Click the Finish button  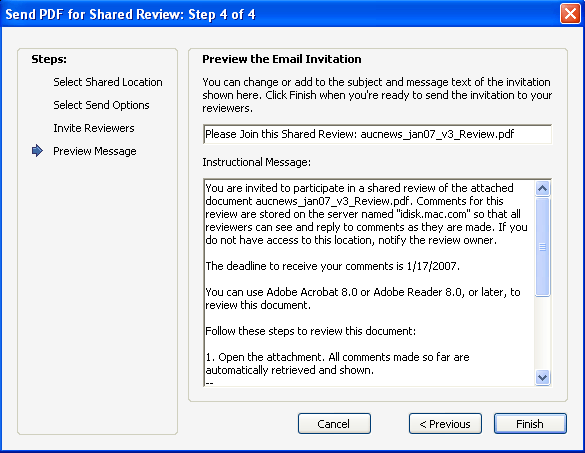[530, 424]
